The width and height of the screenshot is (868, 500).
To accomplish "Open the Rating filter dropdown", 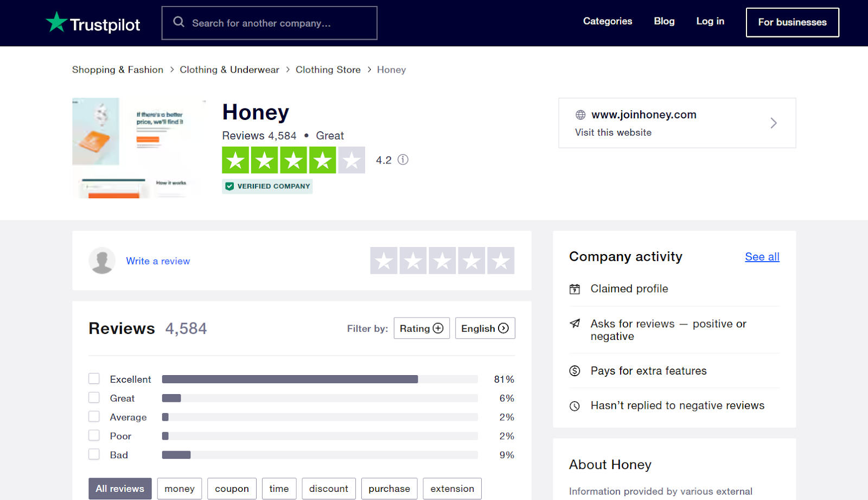I will point(422,328).
